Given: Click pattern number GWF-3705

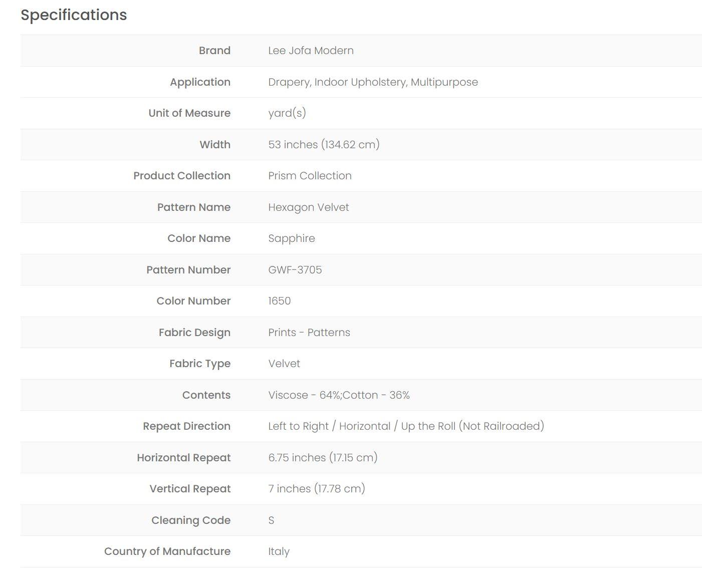Looking at the screenshot, I should [x=295, y=270].
